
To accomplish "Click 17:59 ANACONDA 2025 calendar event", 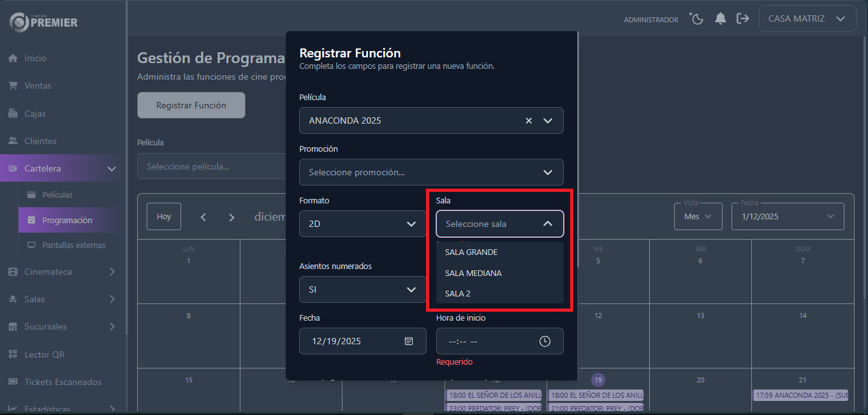I will coord(800,395).
